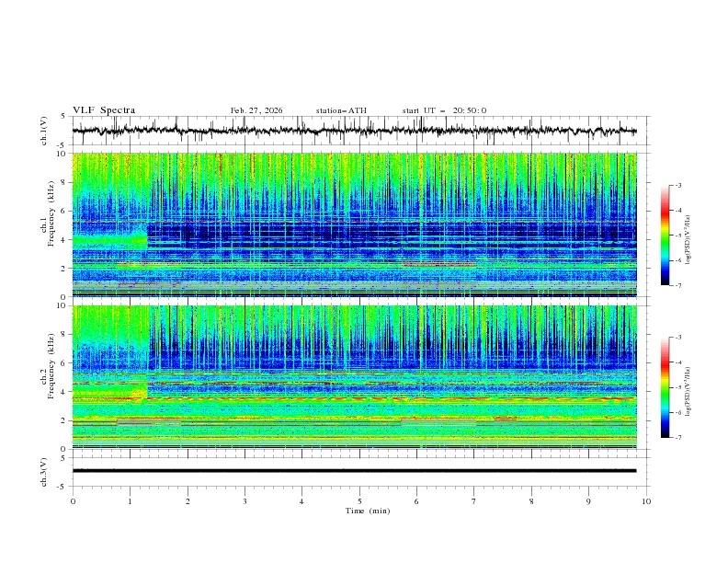Click the 'station=ATH' label
The width and height of the screenshot is (728, 563).
341,110
